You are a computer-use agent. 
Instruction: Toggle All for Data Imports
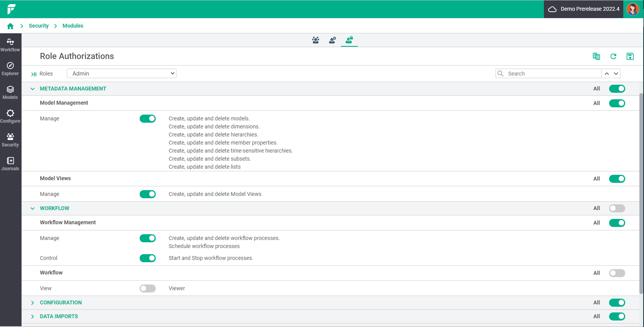coord(617,317)
